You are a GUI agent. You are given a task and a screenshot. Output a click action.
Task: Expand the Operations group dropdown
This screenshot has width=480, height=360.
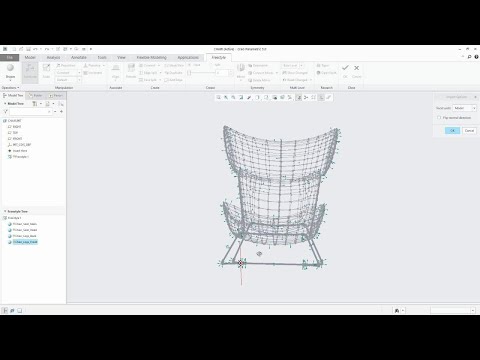(x=10, y=88)
